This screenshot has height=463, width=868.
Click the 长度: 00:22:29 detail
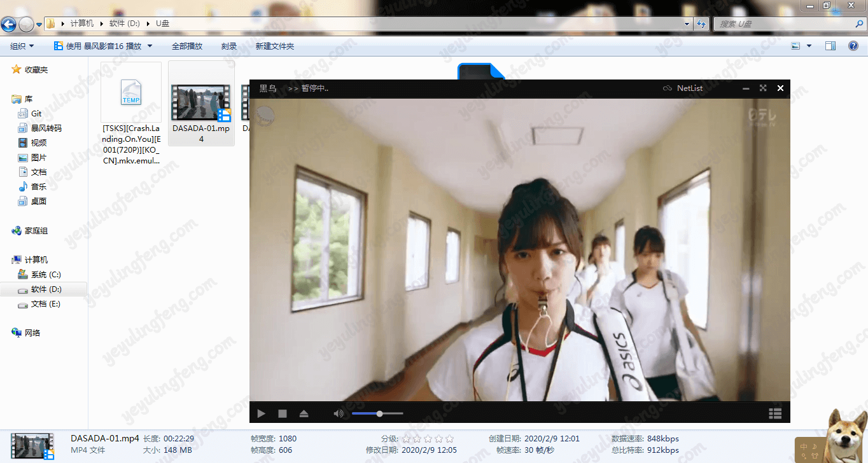pos(169,439)
